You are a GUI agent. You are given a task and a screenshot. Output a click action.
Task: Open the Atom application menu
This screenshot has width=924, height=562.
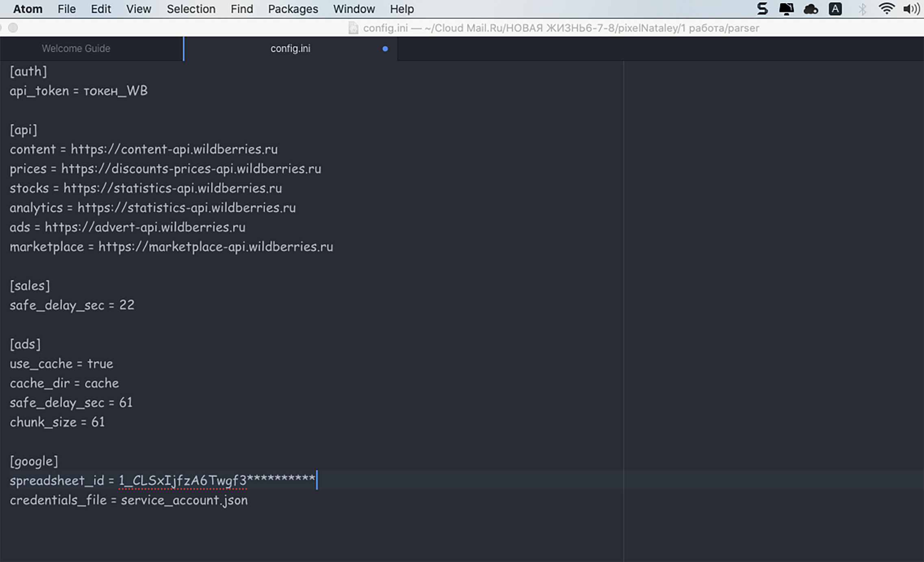pyautogui.click(x=27, y=9)
